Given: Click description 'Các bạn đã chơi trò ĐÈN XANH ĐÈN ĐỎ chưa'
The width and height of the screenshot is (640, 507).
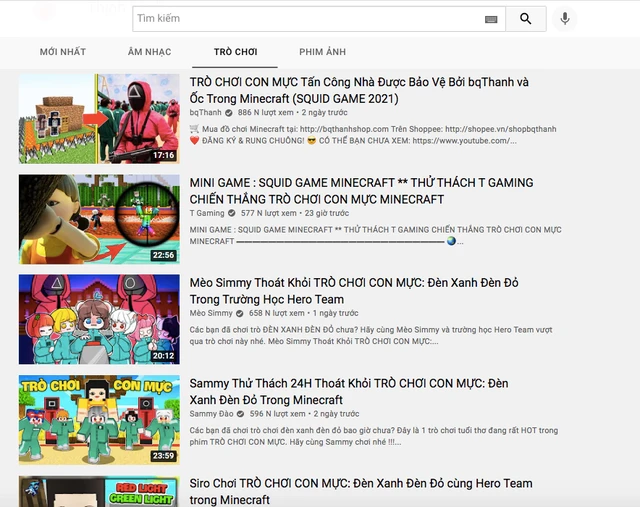Looking at the screenshot, I should click(x=371, y=335).
